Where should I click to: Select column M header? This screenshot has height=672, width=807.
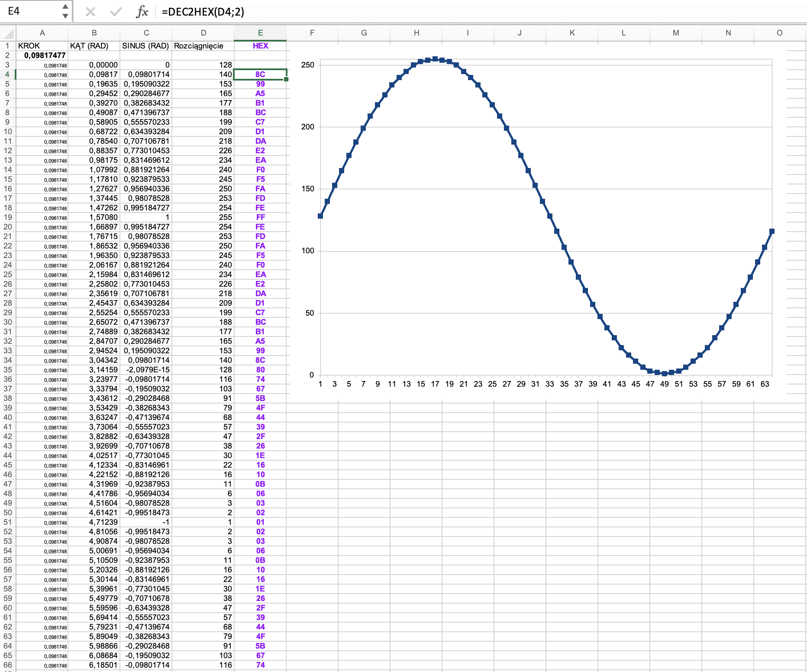676,33
